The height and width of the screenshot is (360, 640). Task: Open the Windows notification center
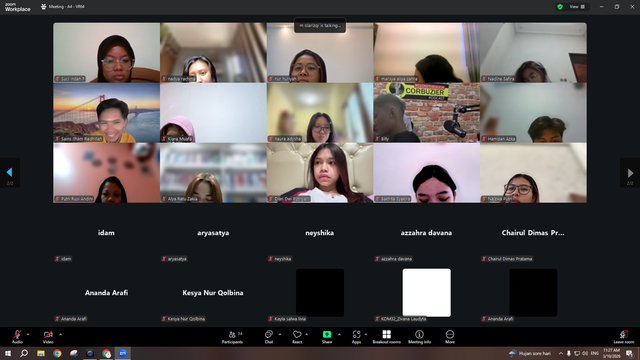tap(629, 353)
